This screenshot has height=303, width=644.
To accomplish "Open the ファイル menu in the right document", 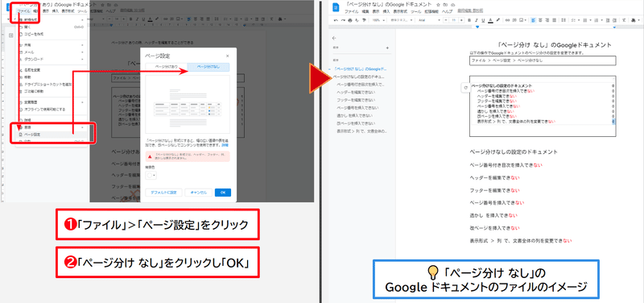I will point(351,11).
